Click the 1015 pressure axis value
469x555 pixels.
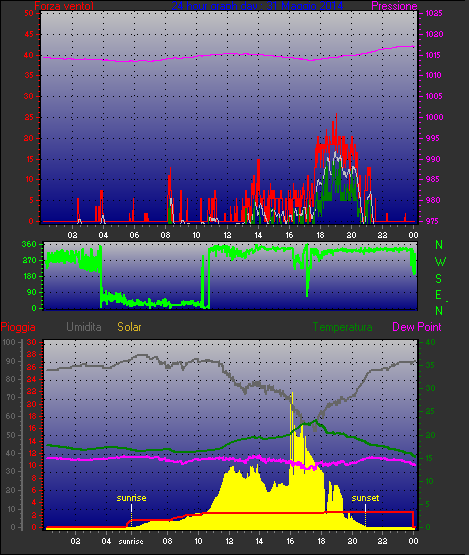click(x=434, y=55)
